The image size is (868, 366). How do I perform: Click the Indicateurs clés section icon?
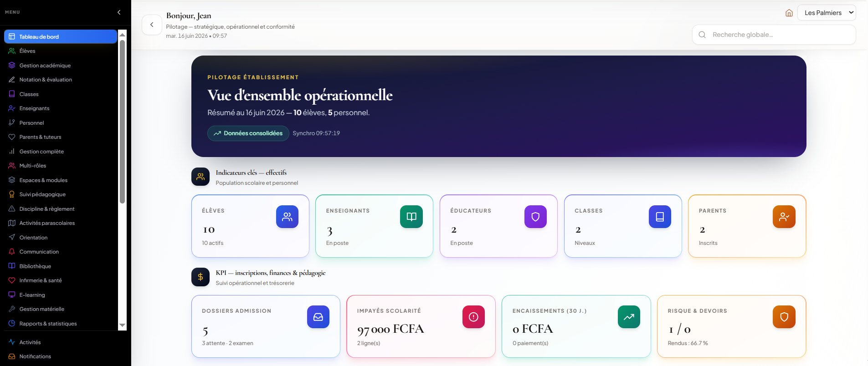tap(200, 177)
